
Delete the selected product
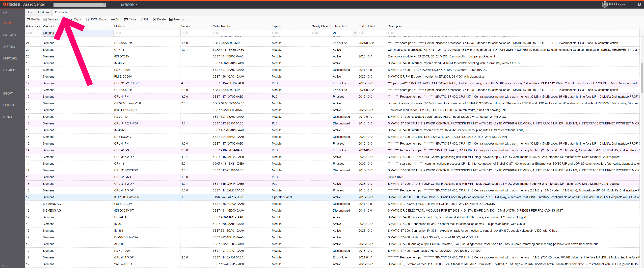(159, 19)
